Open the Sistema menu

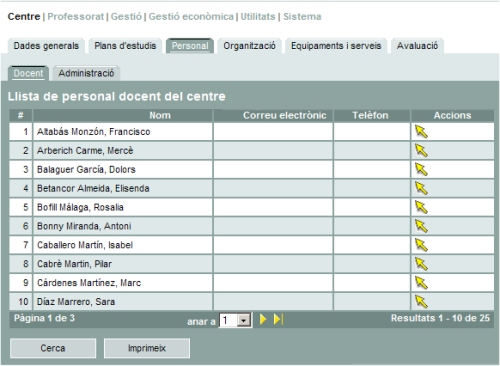pyautogui.click(x=302, y=16)
